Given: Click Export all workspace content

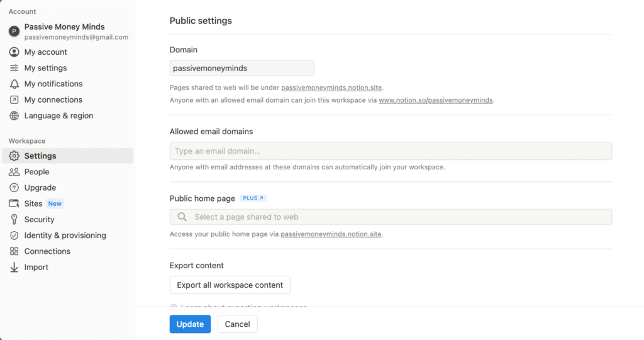Looking at the screenshot, I should click(x=230, y=285).
